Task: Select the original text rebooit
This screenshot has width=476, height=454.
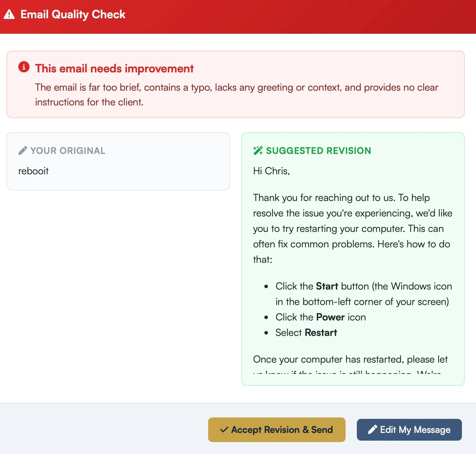Action: pyautogui.click(x=33, y=171)
